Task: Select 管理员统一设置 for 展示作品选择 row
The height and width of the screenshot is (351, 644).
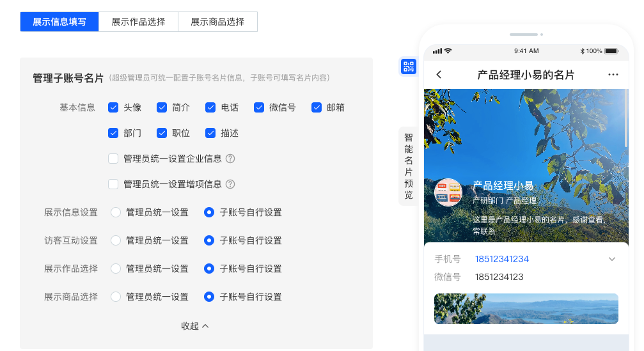Action: (x=116, y=269)
